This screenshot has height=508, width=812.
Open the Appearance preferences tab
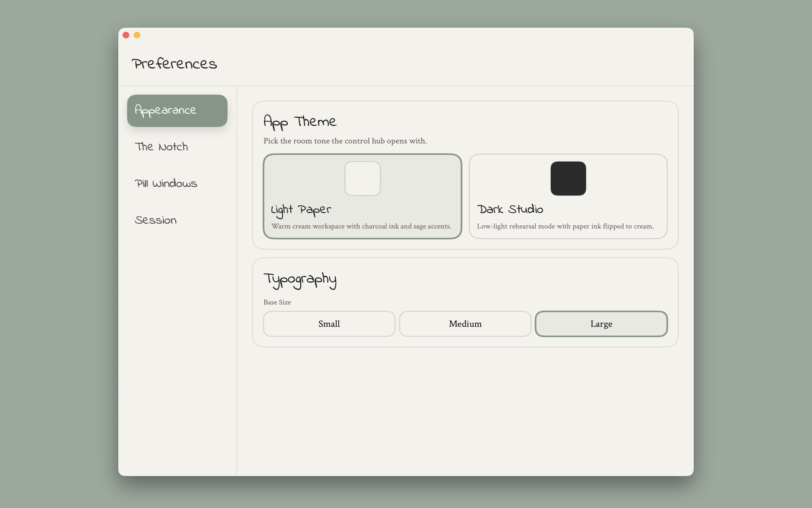[177, 111]
